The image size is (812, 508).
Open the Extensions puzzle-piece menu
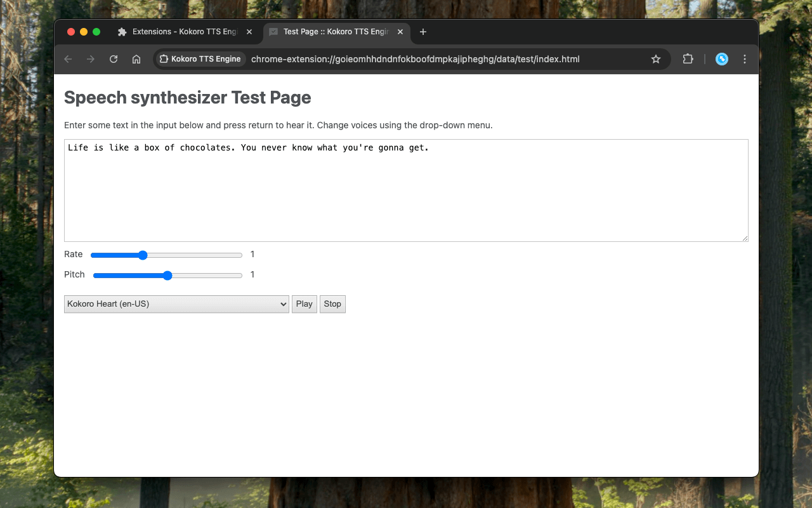688,59
